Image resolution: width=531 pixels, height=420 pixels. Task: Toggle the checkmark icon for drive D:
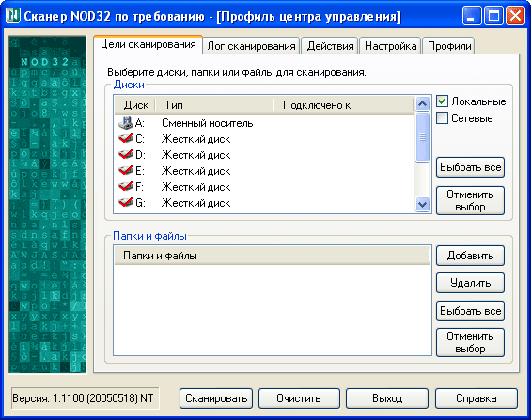coord(126,154)
